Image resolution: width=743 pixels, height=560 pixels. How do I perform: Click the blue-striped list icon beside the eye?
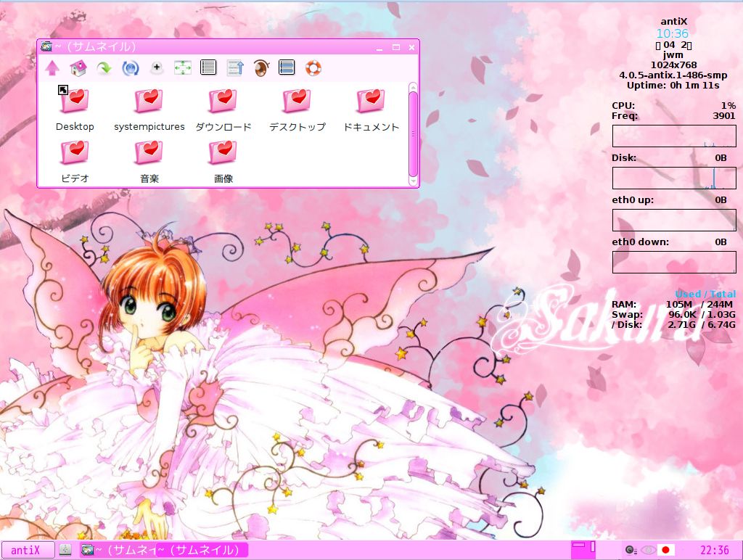287,68
